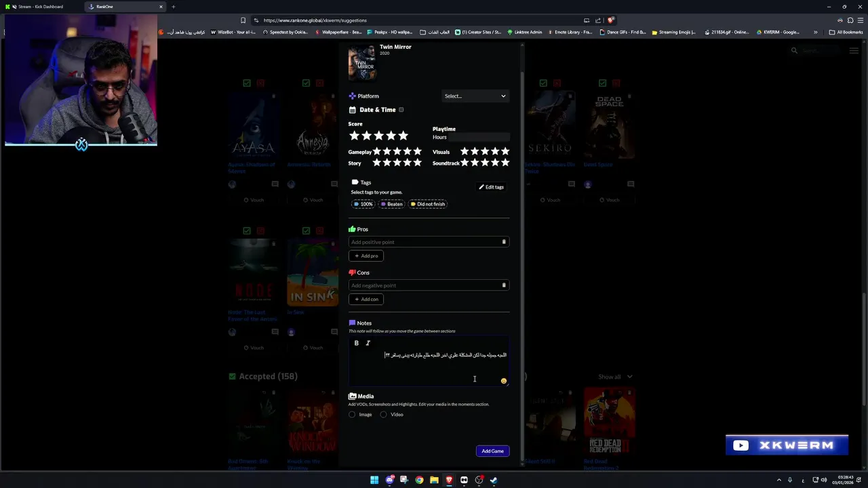Toggle italic formatting in Notes
The image size is (868, 488).
[368, 343]
